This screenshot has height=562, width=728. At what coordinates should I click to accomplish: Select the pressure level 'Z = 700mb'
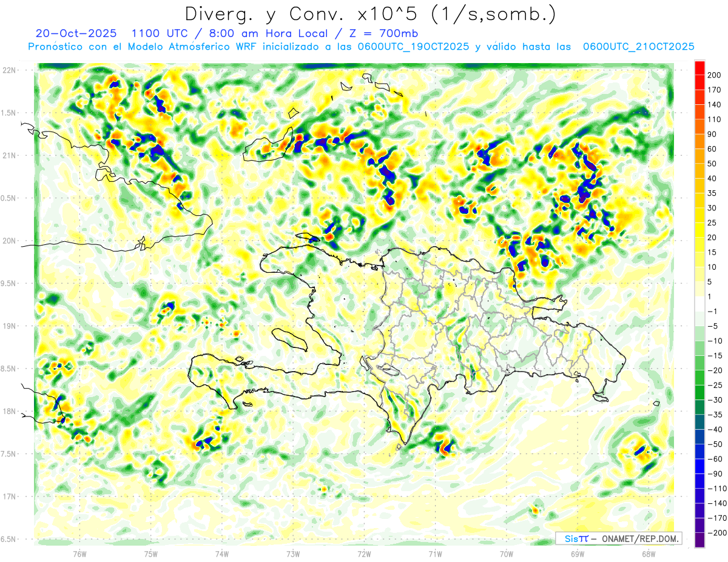coord(383,33)
